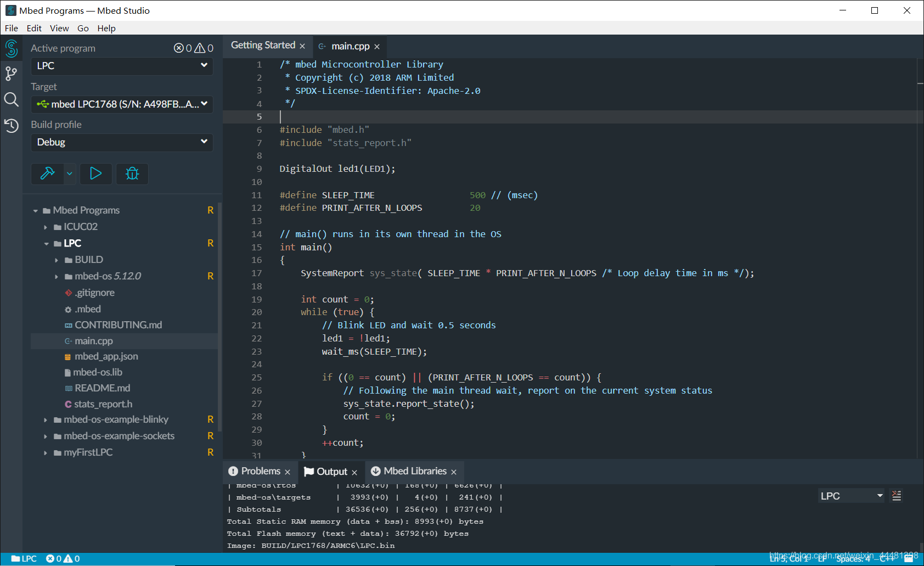Viewport: 924px width, 566px height.
Task: Close the Mbed Libraries panel tab
Action: [454, 472]
